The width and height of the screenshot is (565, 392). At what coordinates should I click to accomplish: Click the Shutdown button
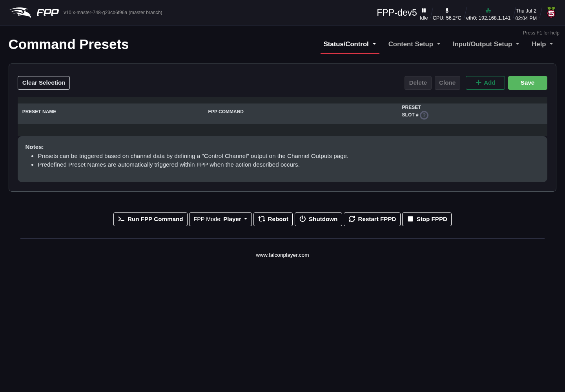(x=318, y=219)
